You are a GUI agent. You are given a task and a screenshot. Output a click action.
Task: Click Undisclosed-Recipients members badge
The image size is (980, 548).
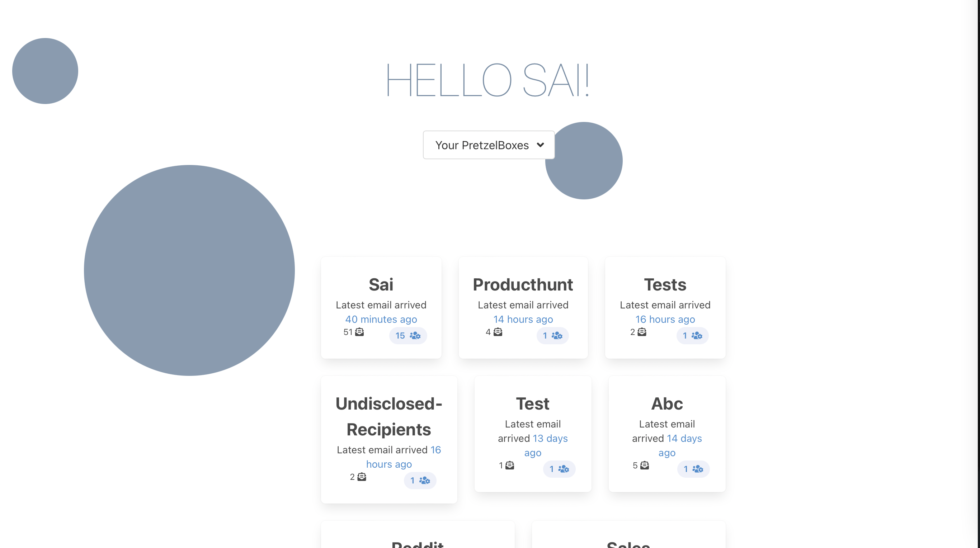(420, 480)
